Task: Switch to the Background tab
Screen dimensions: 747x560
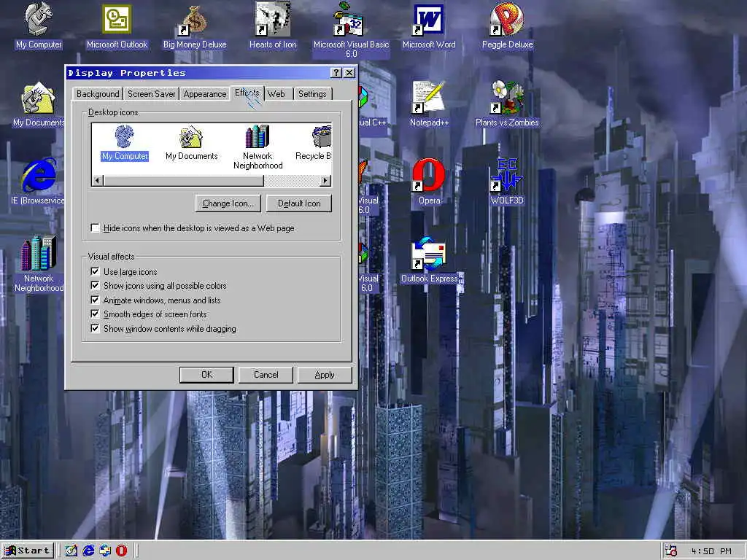Action: (x=98, y=94)
